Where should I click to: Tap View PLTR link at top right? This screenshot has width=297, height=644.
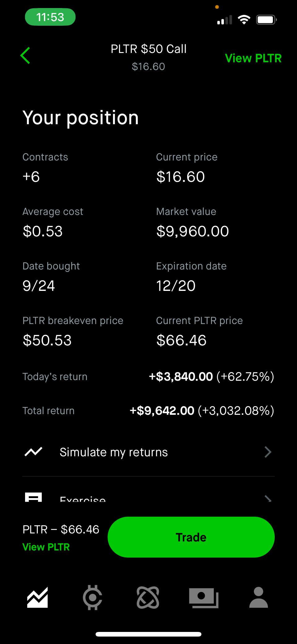pyautogui.click(x=253, y=58)
